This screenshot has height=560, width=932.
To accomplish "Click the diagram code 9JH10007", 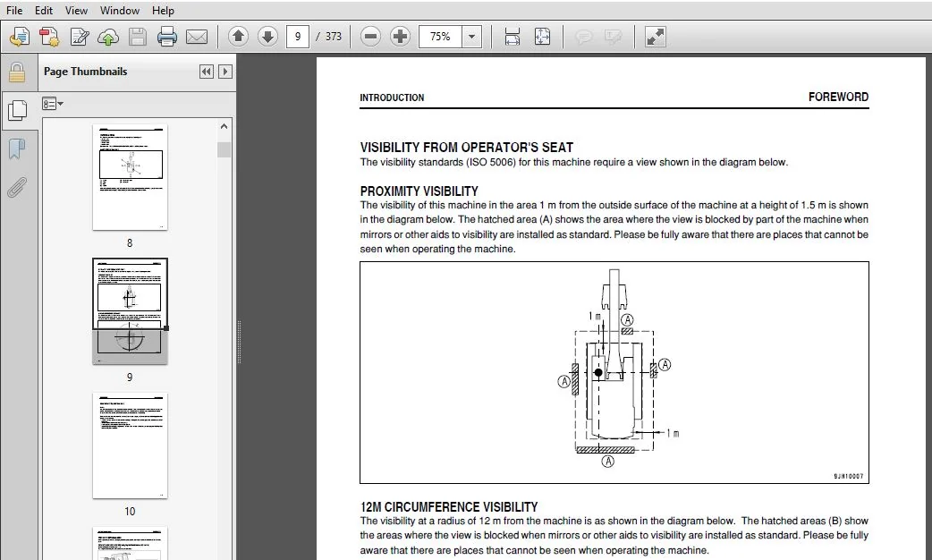I will (x=848, y=476).
